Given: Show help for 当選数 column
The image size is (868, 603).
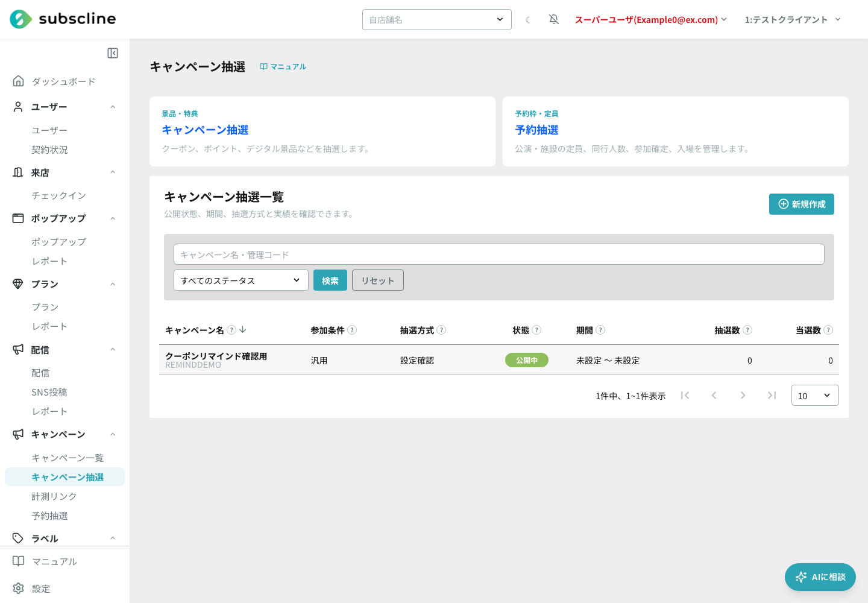Looking at the screenshot, I should [828, 330].
